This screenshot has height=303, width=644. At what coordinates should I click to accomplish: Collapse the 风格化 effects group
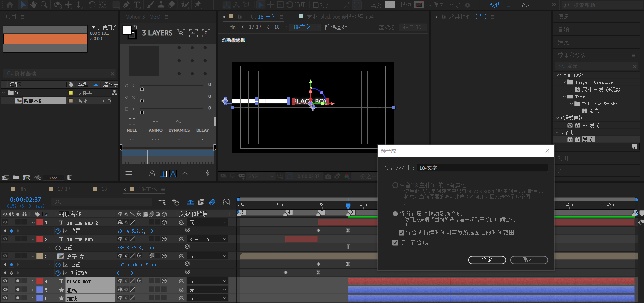click(x=557, y=132)
